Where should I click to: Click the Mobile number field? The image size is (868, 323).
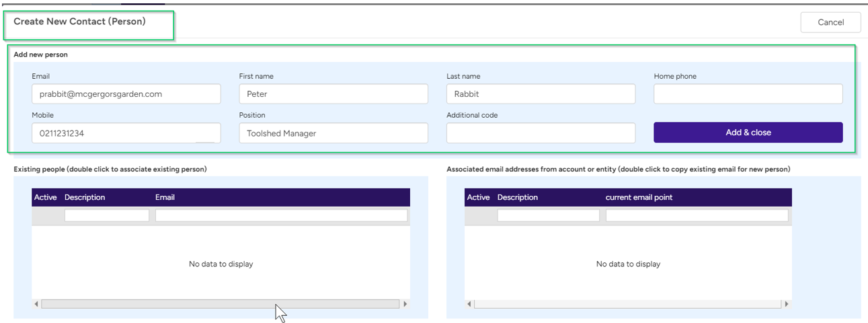click(x=126, y=133)
